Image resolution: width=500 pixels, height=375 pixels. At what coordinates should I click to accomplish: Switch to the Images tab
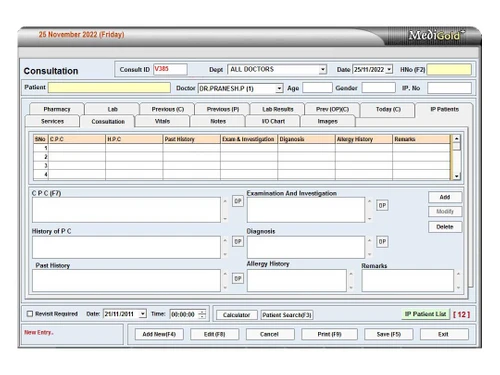pos(328,121)
